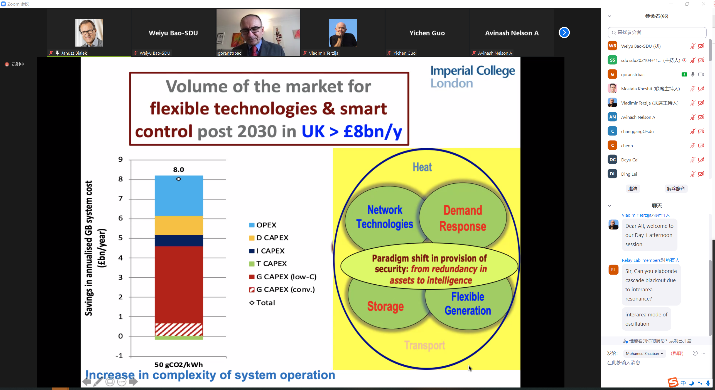Select Weiyu Bao-SDU video tile

[x=173, y=33]
